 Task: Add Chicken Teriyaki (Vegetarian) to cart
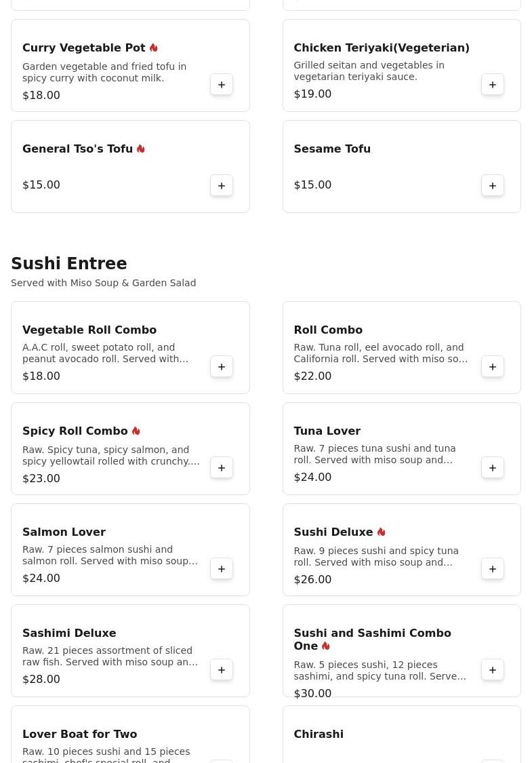(x=493, y=85)
